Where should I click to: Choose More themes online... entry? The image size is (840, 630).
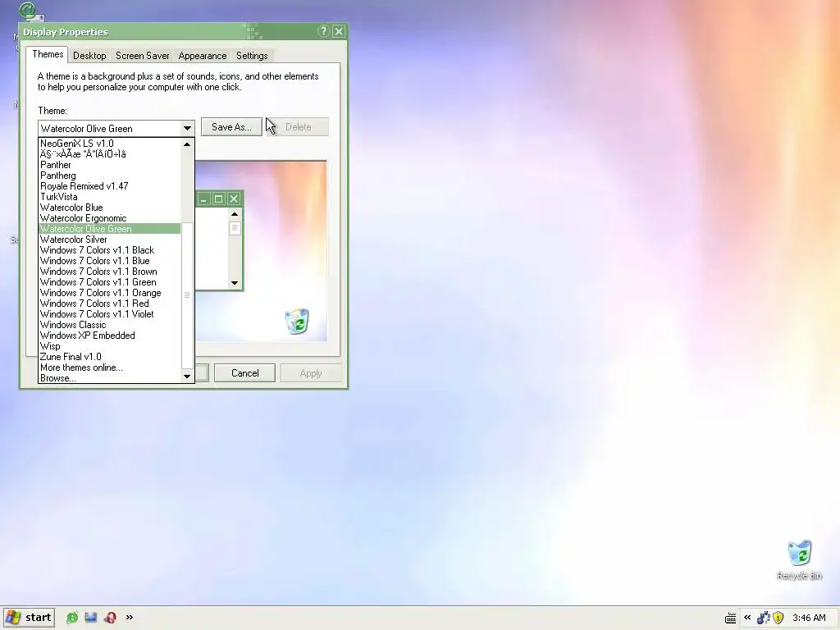click(110, 367)
